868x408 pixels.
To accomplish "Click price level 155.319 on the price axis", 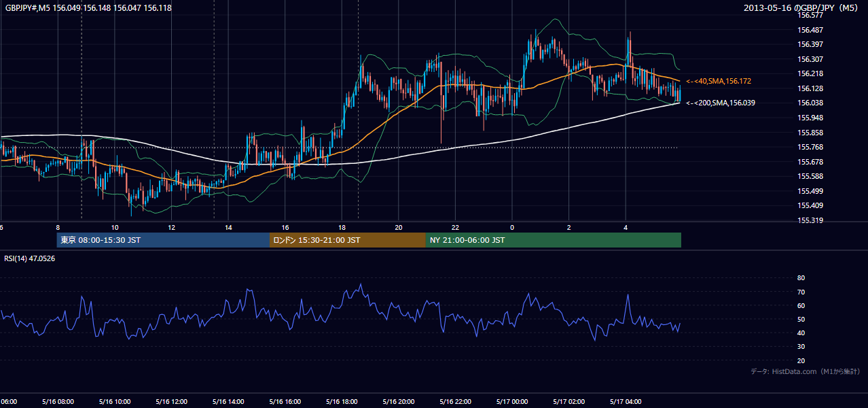I will click(x=810, y=220).
